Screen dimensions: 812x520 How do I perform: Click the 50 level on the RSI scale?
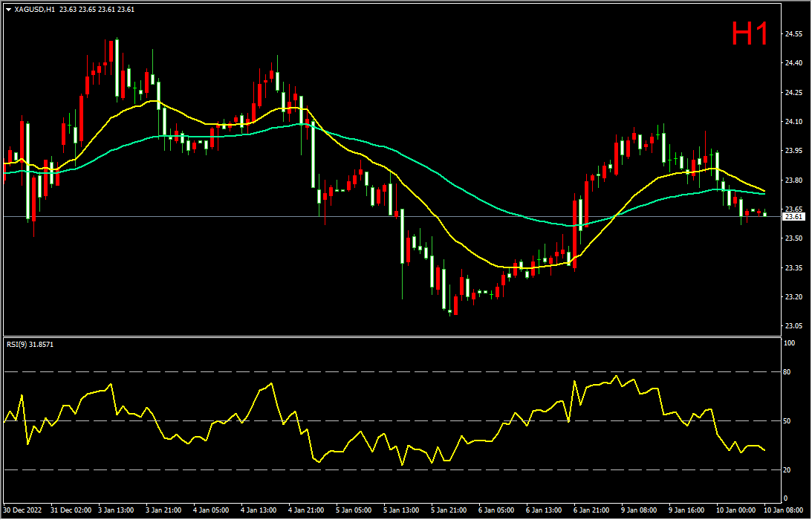click(788, 421)
